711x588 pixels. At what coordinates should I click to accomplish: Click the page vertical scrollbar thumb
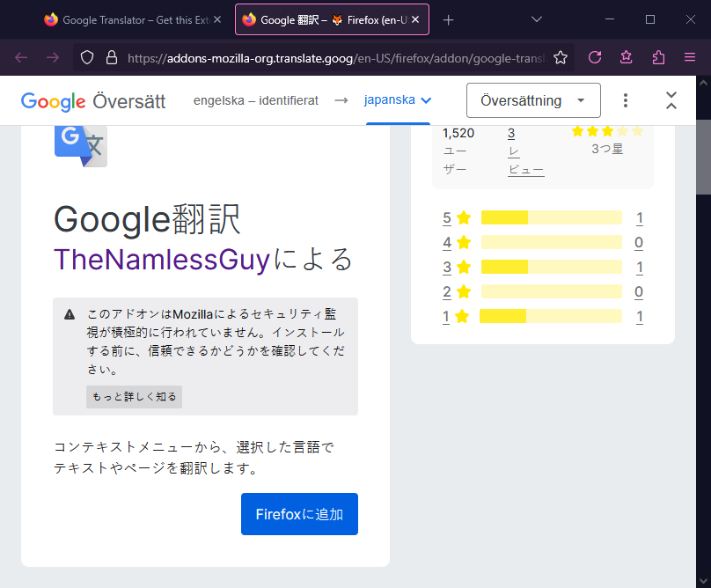pos(703,157)
